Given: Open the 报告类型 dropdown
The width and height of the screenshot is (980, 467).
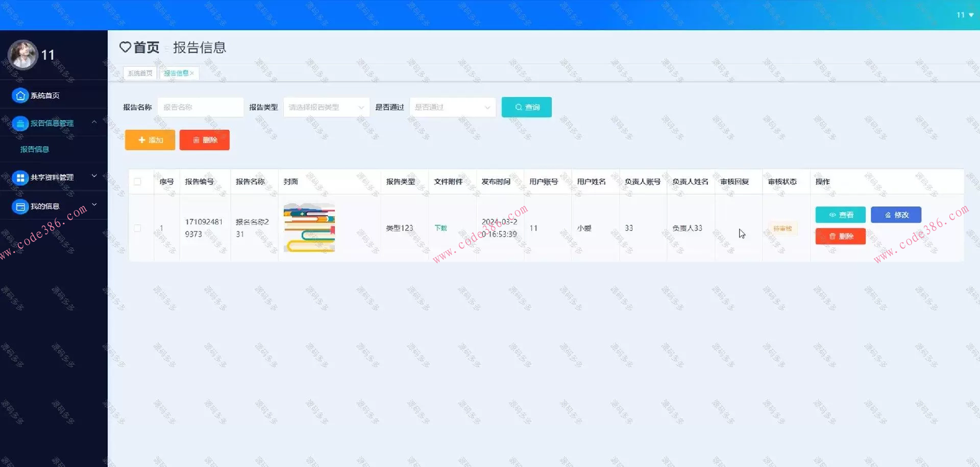Looking at the screenshot, I should coord(326,107).
